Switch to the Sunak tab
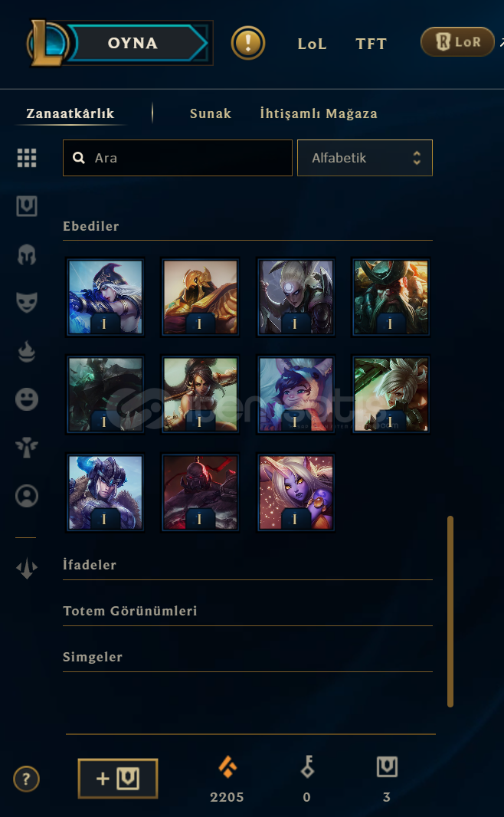The width and height of the screenshot is (504, 817). point(211,113)
